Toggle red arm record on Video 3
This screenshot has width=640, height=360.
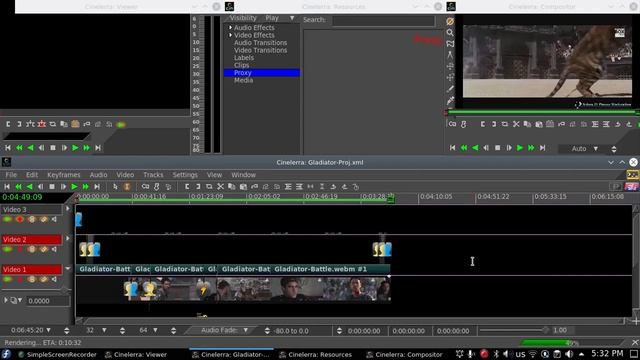(x=20, y=220)
